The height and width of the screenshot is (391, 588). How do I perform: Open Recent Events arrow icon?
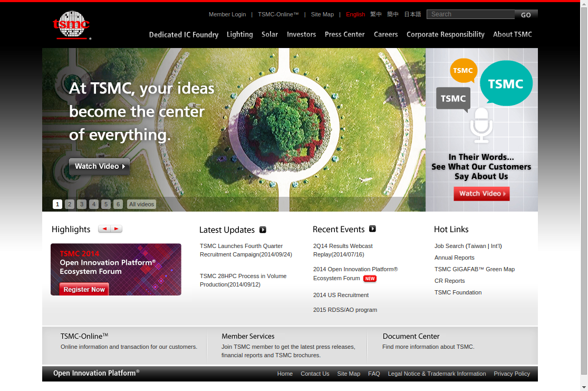coord(372,229)
